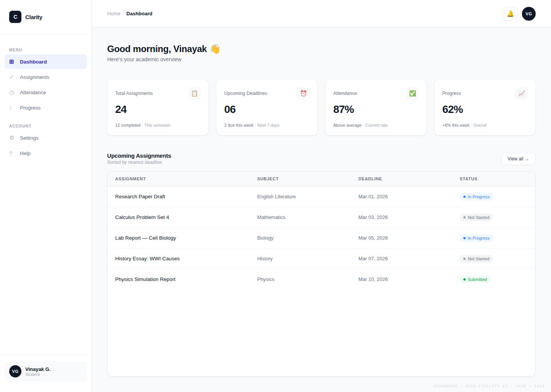Click the alarm clock icon on Upcoming Deadlines
The image size is (551, 392).
303,93
